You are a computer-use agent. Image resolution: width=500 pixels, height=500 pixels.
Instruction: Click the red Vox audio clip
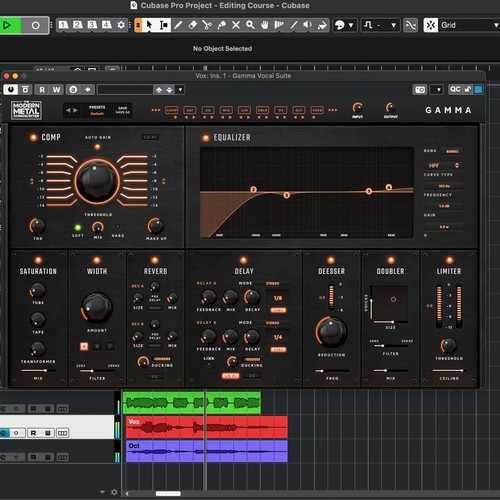tap(207, 427)
